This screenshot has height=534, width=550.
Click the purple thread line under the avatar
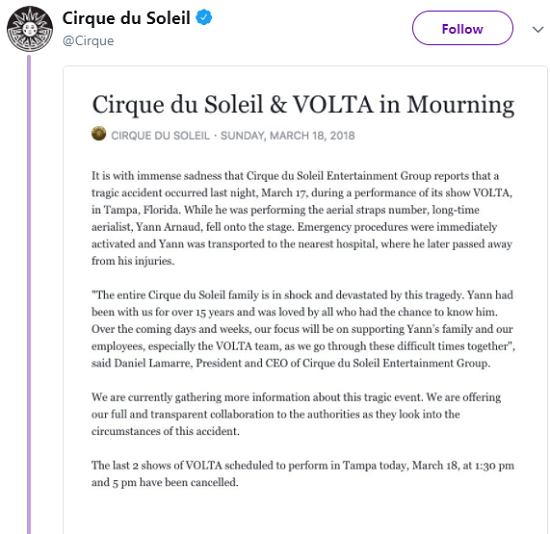click(29, 294)
